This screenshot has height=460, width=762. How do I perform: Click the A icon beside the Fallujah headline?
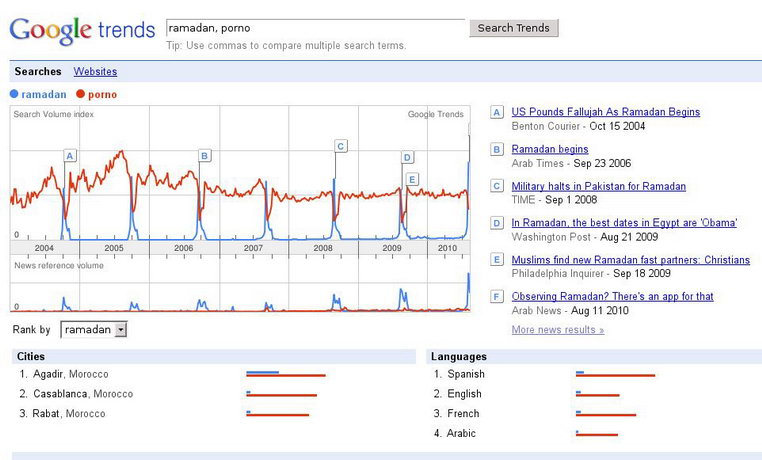[x=497, y=113]
